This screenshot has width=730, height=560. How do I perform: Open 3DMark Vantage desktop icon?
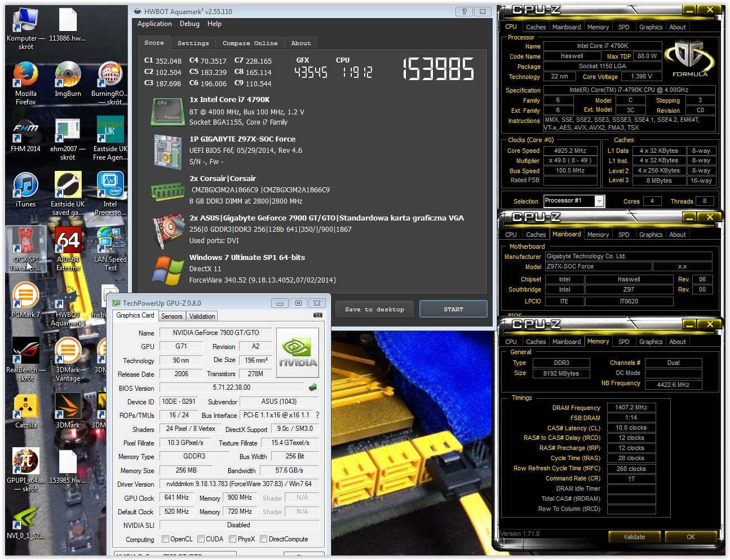[68, 360]
